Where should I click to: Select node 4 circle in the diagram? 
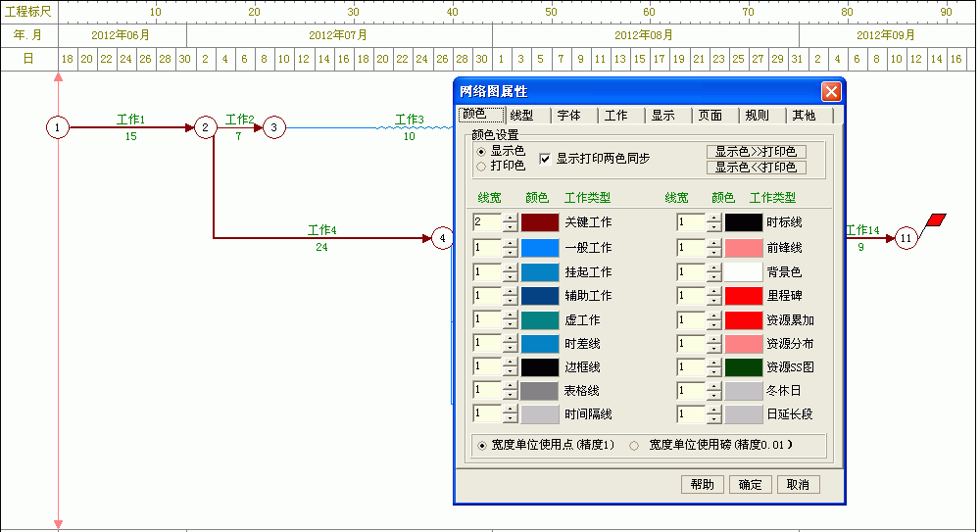[443, 238]
